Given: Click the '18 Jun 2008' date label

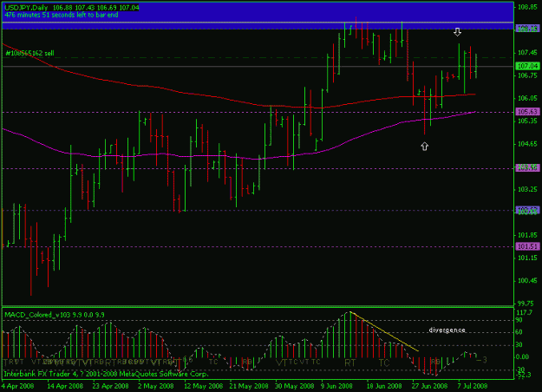Looking at the screenshot, I should 384,386.
